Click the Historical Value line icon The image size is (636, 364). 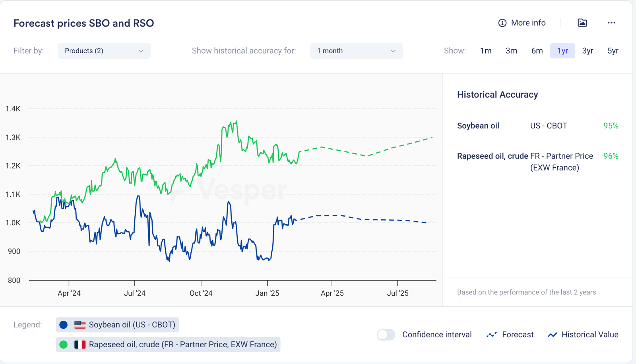552,335
